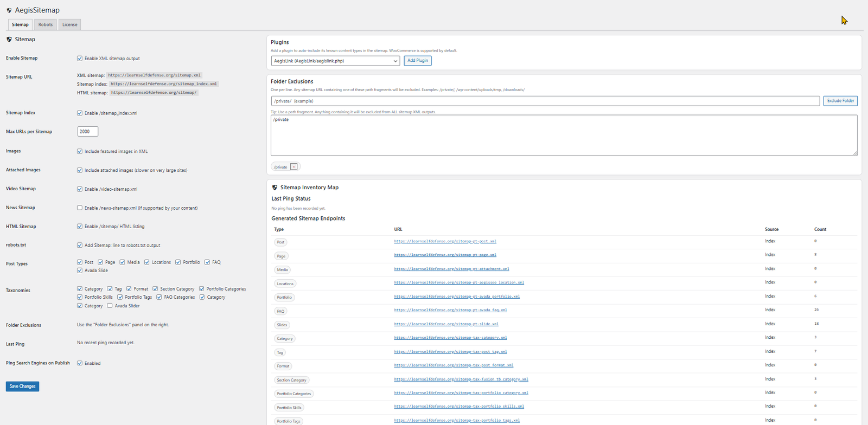Click the Add Plugin button
This screenshot has width=868, height=425.
[x=417, y=61]
